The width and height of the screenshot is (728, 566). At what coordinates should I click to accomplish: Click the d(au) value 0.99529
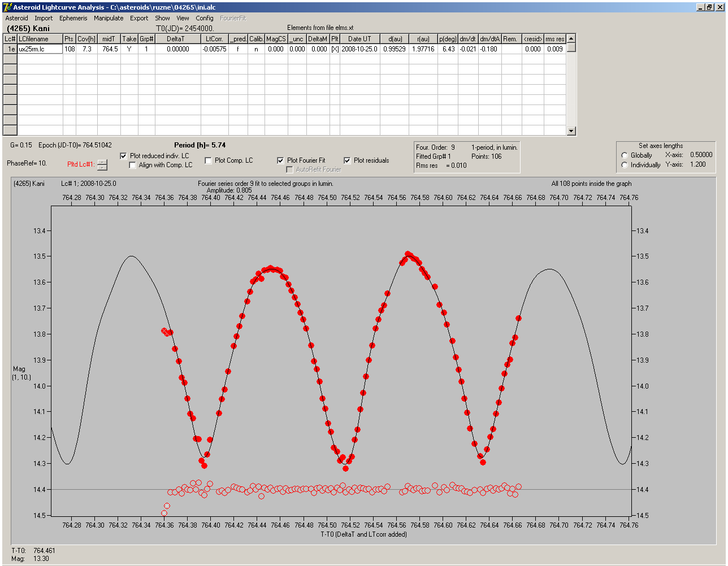(395, 49)
